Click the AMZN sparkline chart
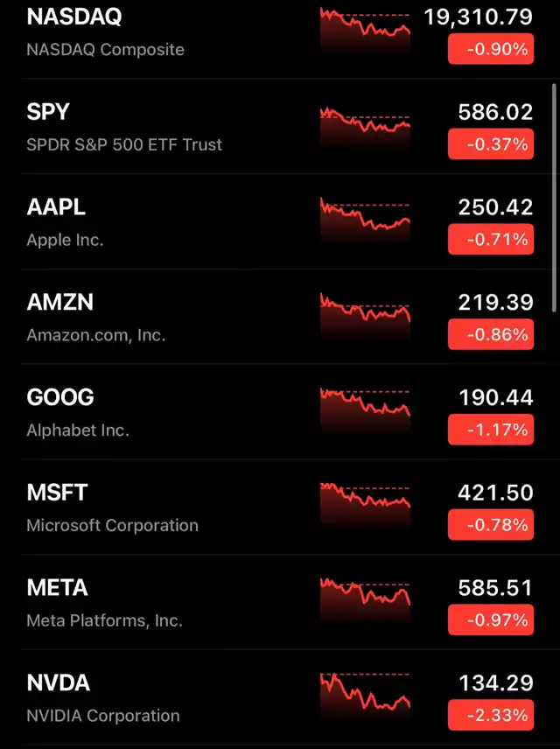 (x=365, y=318)
